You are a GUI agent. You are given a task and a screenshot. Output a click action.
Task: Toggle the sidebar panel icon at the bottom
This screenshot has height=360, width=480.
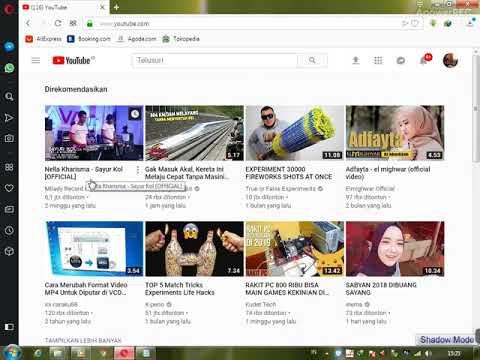9,327
